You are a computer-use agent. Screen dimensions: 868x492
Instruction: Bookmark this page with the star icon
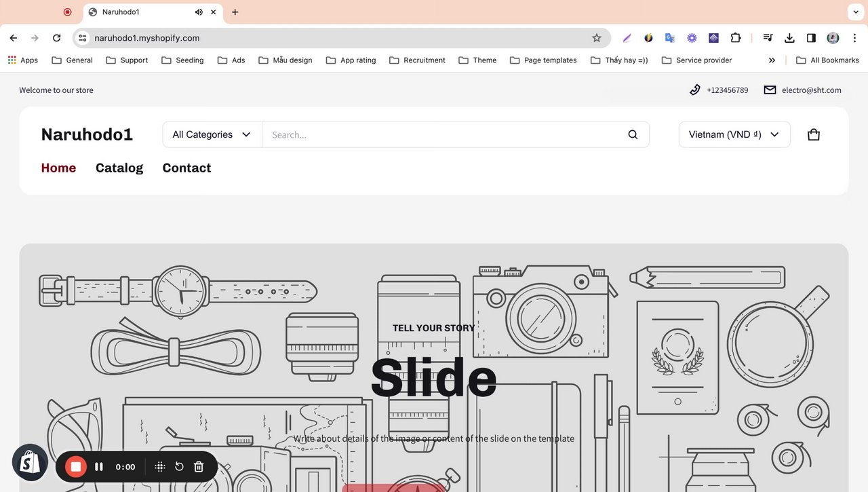(597, 38)
